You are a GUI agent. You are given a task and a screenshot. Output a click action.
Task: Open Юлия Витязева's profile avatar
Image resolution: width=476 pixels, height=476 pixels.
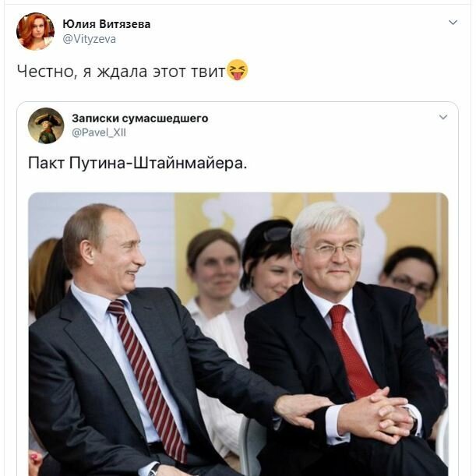pyautogui.click(x=35, y=31)
